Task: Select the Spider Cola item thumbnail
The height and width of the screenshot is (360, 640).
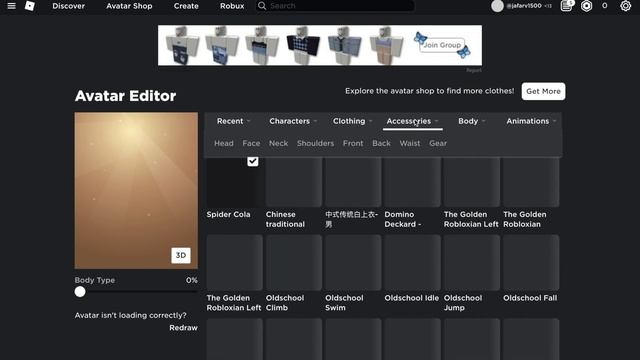Action: 234,182
